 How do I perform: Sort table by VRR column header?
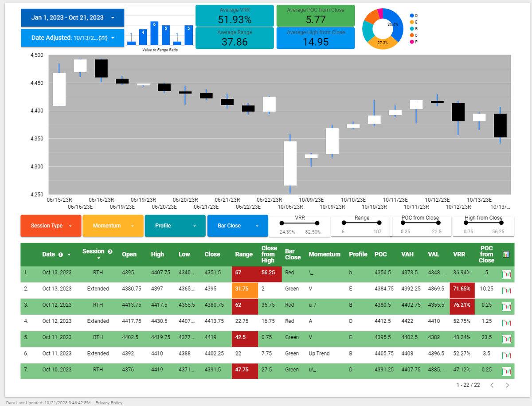coord(459,254)
